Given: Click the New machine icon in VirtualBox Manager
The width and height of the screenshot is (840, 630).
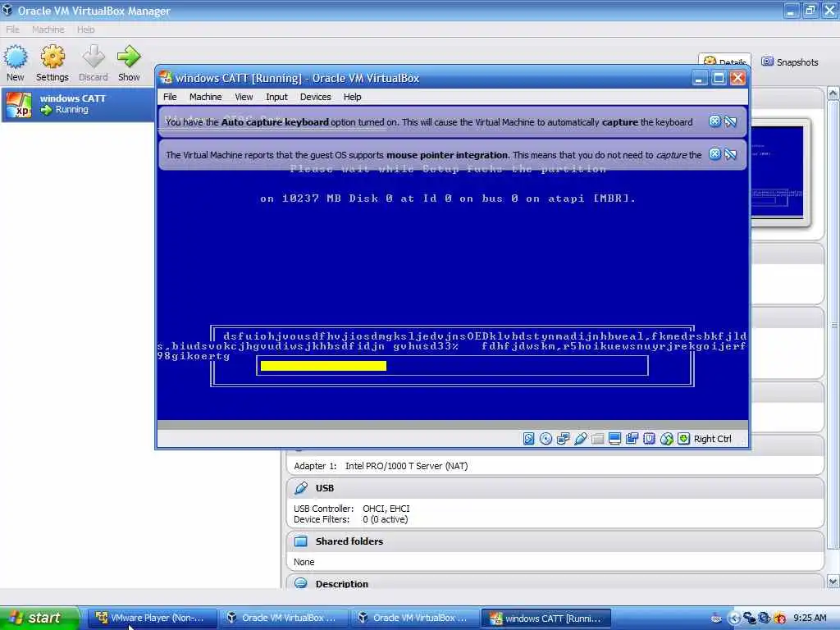Looking at the screenshot, I should click(15, 57).
